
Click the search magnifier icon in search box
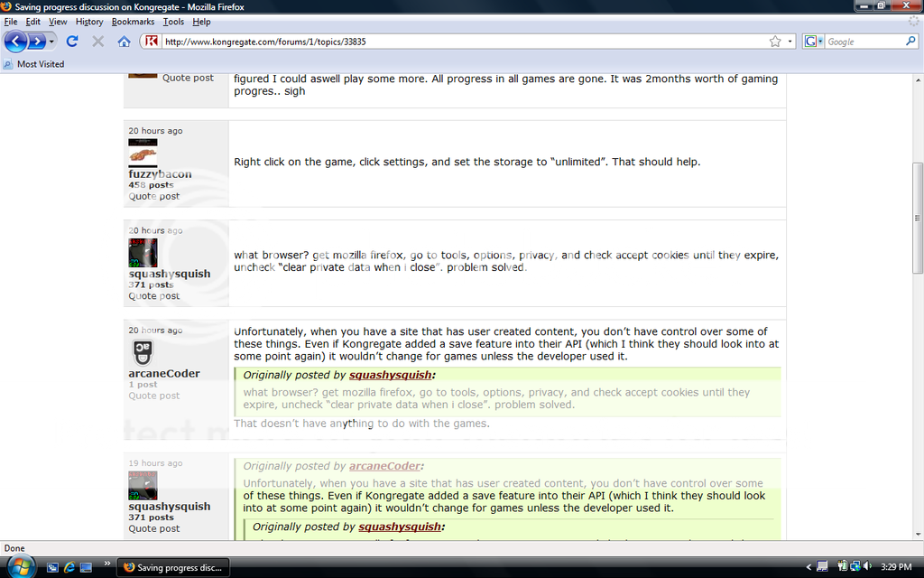tap(910, 42)
